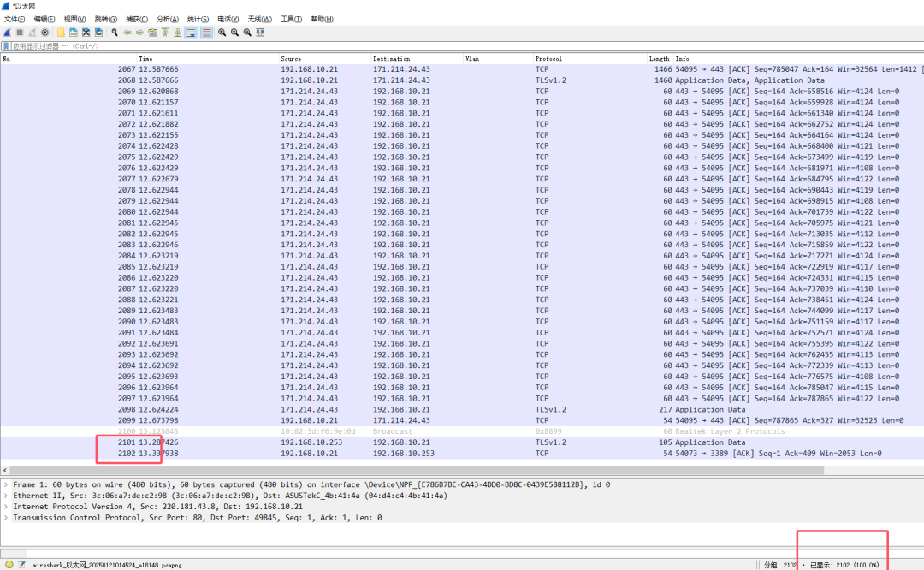Reset text zoom to normal size
This screenshot has height=570, width=924.
click(x=247, y=33)
